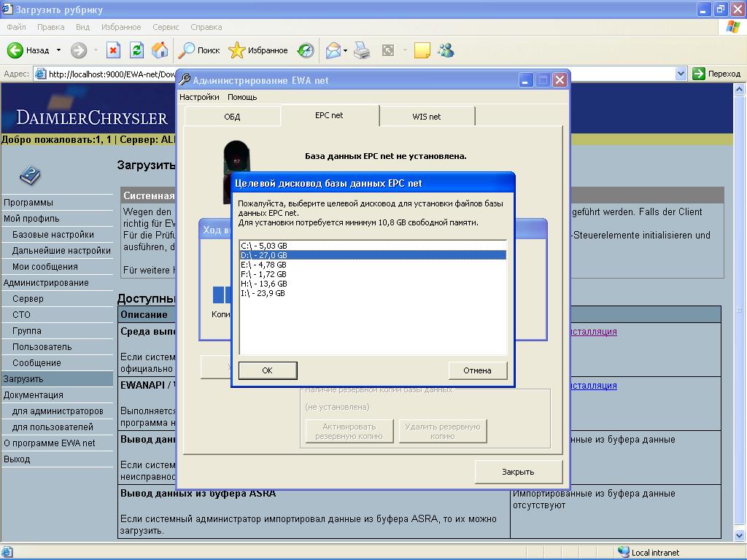Open the Сервис menu in browser
The height and width of the screenshot is (560, 747).
(166, 27)
